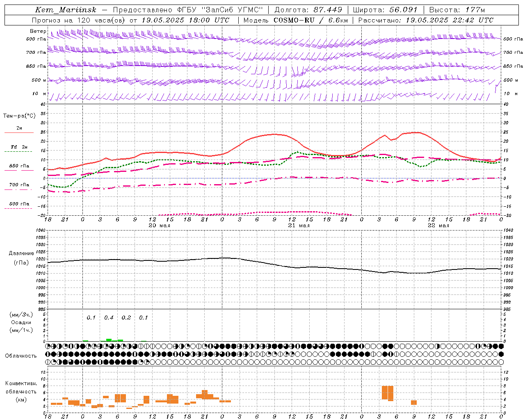Click the Осадки precipitation label

(21, 322)
